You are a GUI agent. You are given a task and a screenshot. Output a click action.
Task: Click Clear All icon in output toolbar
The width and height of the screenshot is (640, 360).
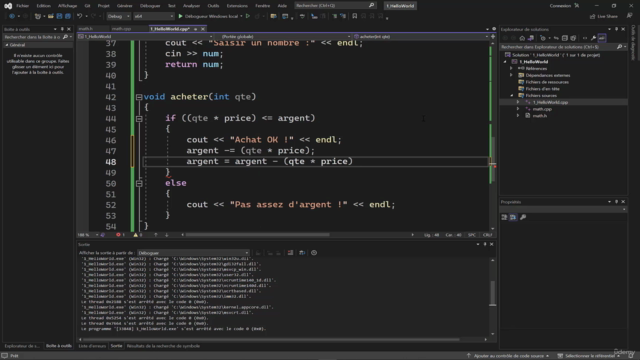pyautogui.click(x=290, y=253)
